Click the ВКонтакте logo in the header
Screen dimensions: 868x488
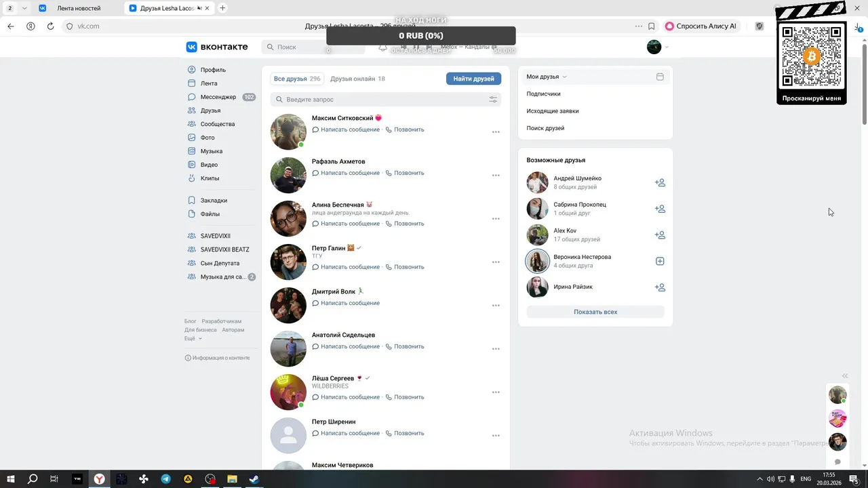coord(217,47)
